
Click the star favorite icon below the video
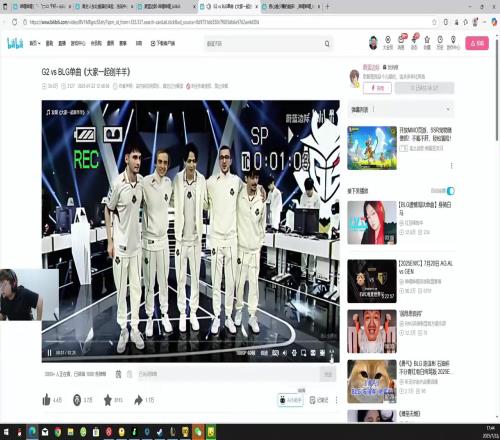point(108,400)
